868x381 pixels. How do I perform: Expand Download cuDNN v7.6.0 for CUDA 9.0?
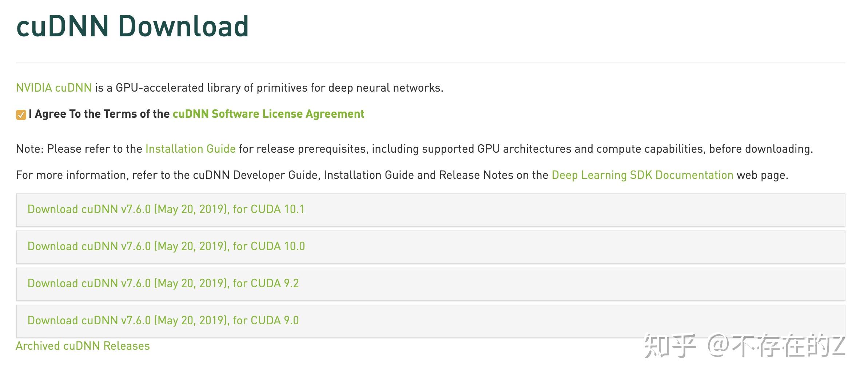[163, 321]
